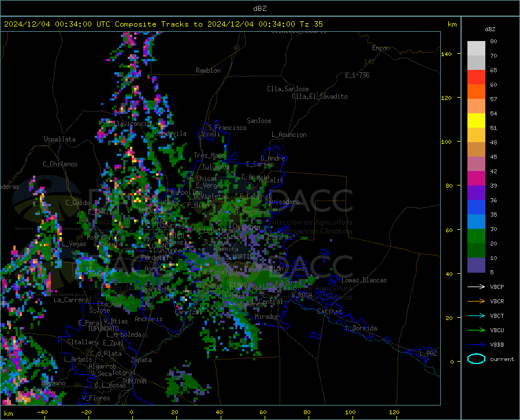Click the cyan 'current' ellipse symbol
Viewport: 520px width, 420px height.
476,359
